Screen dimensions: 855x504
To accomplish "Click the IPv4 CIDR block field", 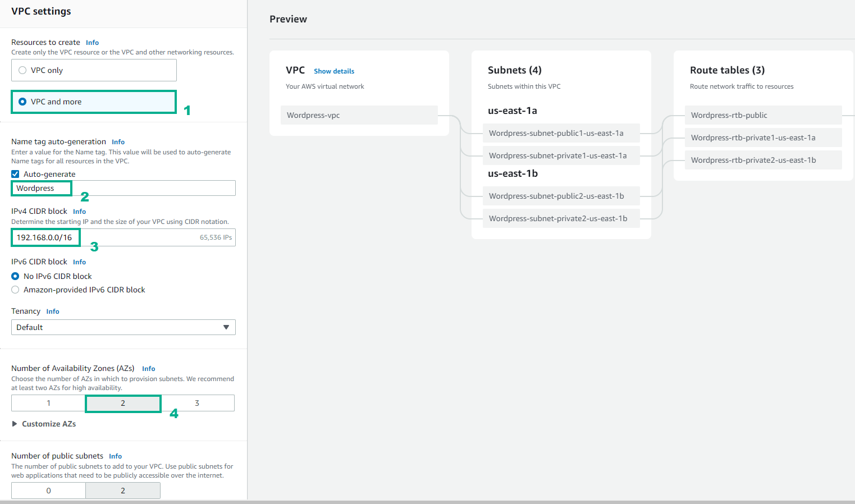I will point(124,237).
